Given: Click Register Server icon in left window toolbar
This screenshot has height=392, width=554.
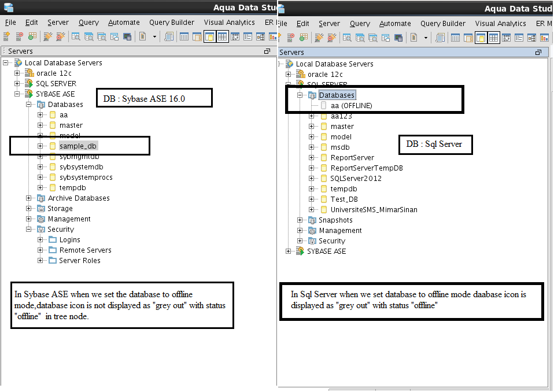Looking at the screenshot, I should click(x=6, y=36).
